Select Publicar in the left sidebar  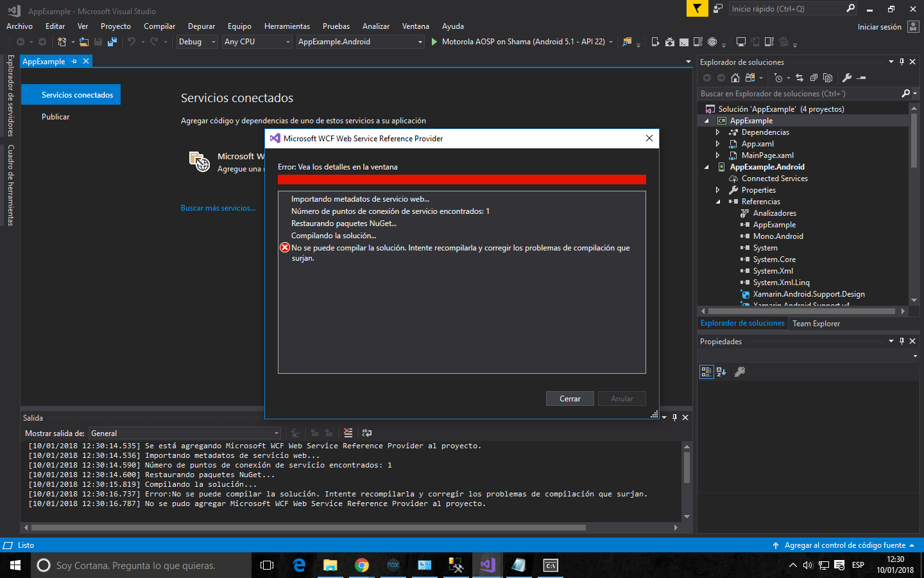57,116
